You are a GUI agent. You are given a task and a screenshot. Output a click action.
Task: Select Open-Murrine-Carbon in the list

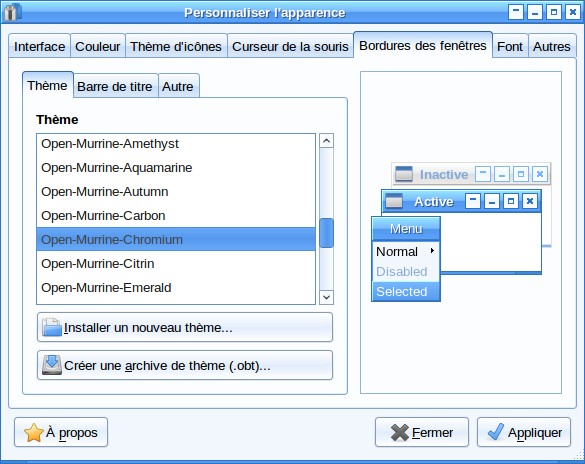pyautogui.click(x=176, y=216)
